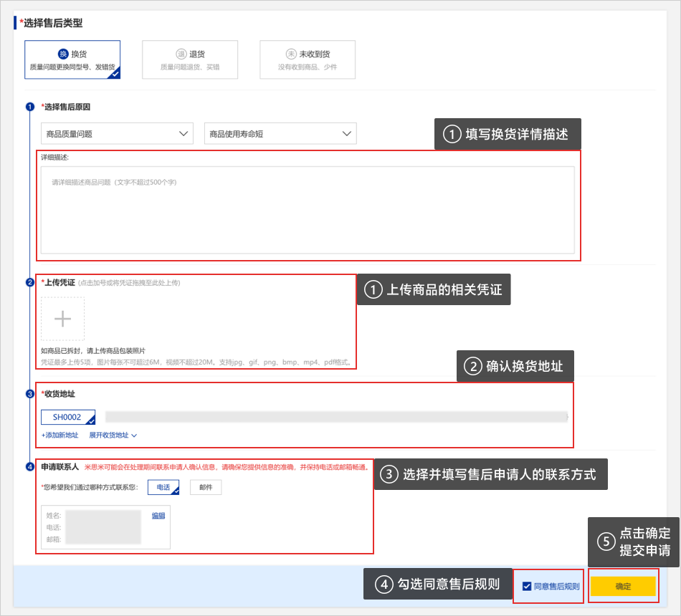Expand the 展开收货地址 address list

[113, 435]
